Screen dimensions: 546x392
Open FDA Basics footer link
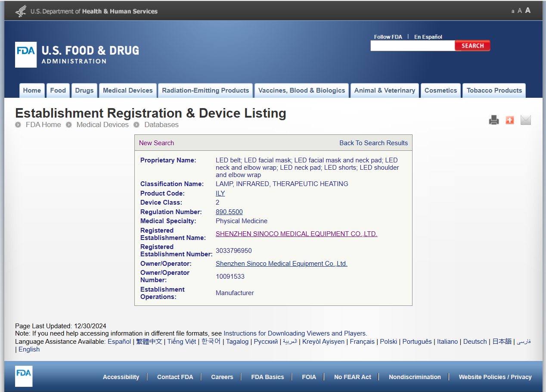pos(268,377)
